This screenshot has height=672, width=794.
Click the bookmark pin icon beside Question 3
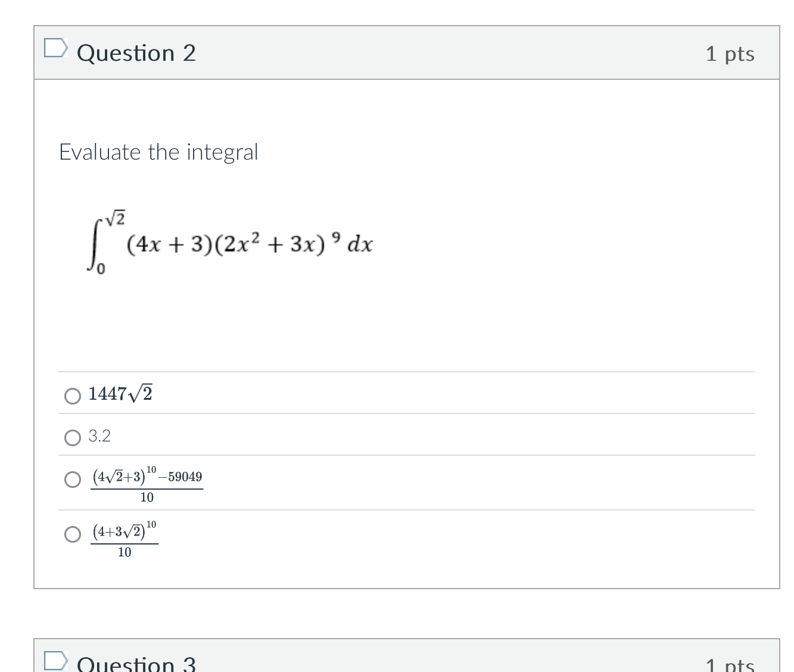tap(55, 660)
